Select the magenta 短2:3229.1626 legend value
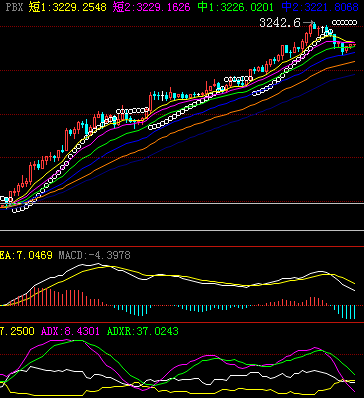Viewport: 364px width, 398px height. (x=152, y=7)
